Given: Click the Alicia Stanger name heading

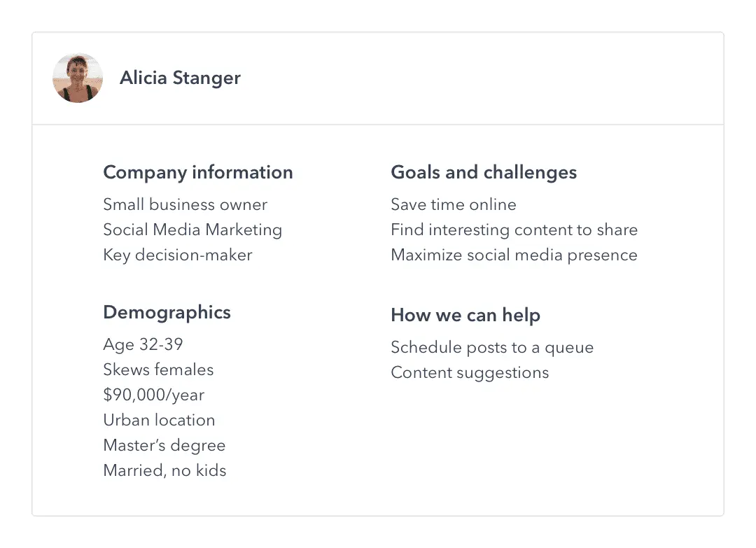Looking at the screenshot, I should click(180, 78).
